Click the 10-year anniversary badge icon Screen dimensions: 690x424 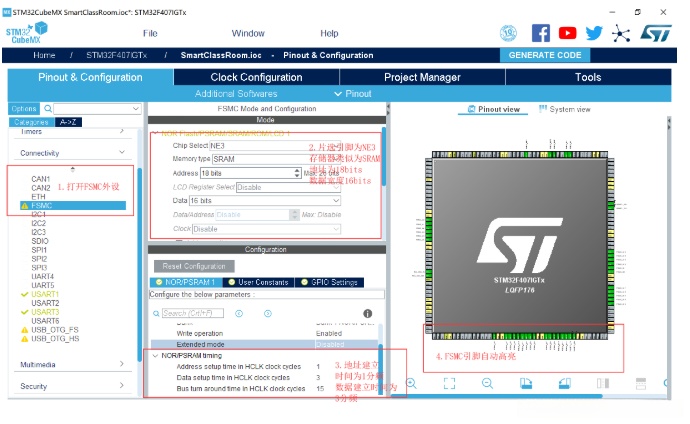point(508,33)
